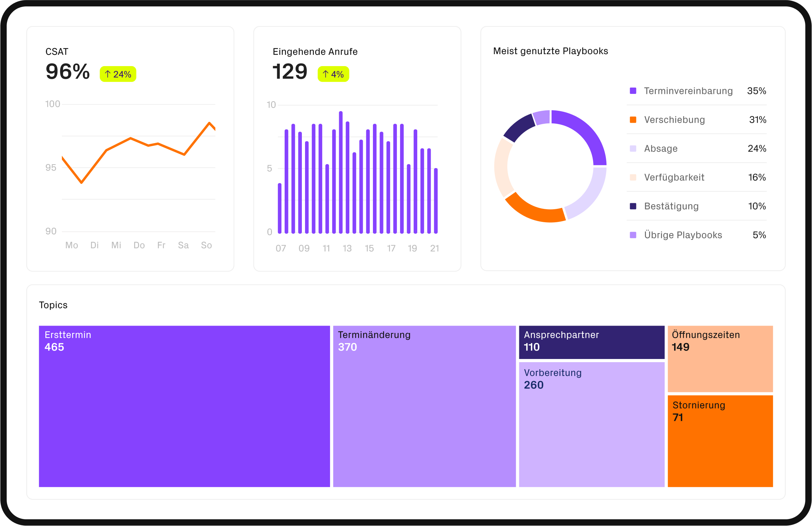Screen dimensions: 812x526
Task: Expand the CSAT card
Action: tap(57, 51)
